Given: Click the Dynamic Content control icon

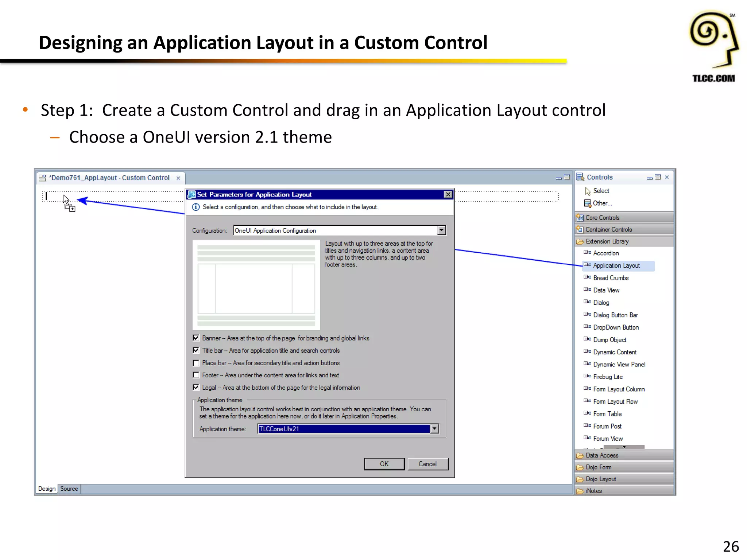Looking at the screenshot, I should point(587,352).
